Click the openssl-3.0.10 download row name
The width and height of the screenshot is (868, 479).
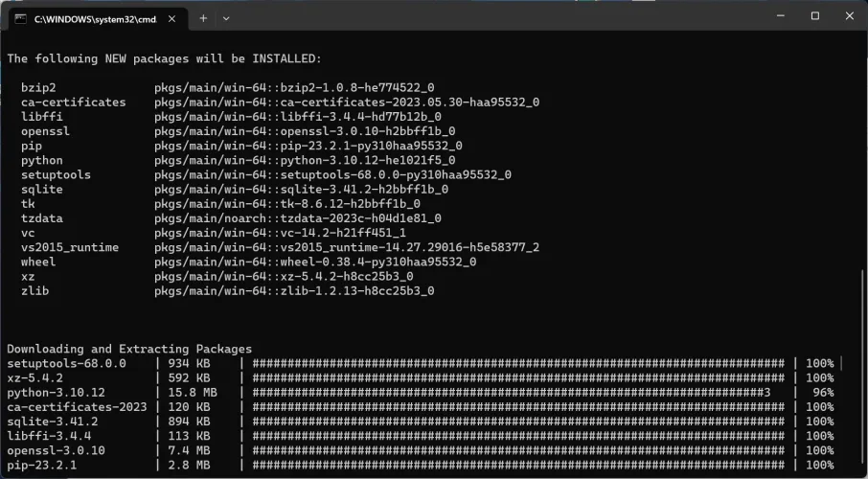click(56, 450)
